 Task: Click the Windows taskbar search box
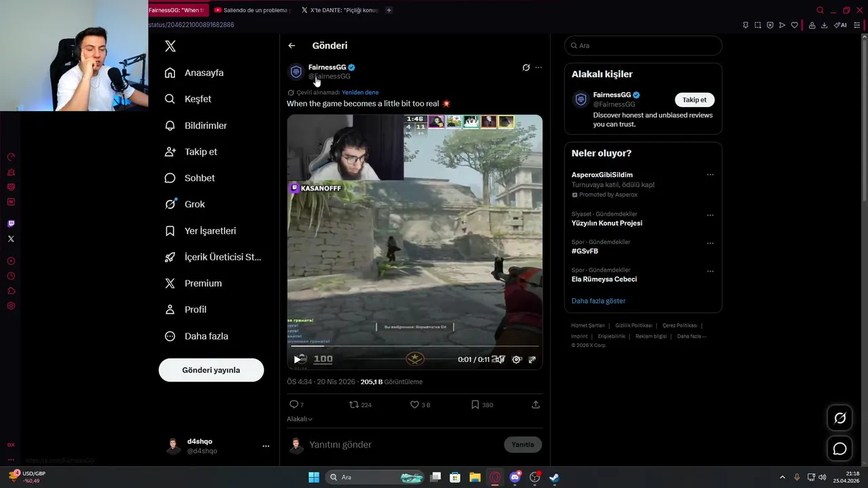point(374,477)
